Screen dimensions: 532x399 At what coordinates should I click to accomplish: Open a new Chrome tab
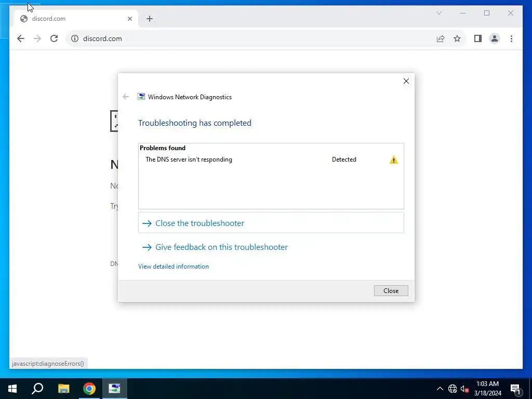pos(150,19)
